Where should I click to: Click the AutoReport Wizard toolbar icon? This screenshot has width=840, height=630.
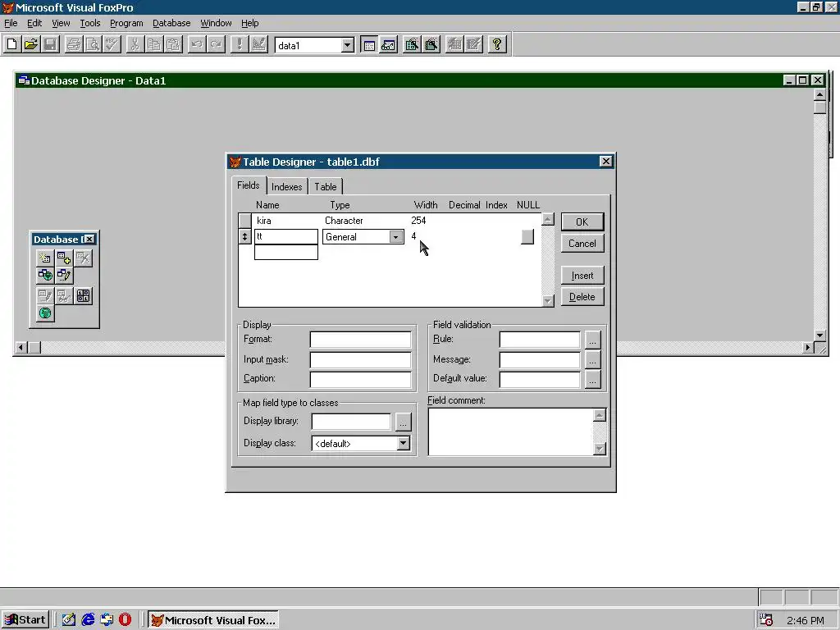(x=473, y=44)
